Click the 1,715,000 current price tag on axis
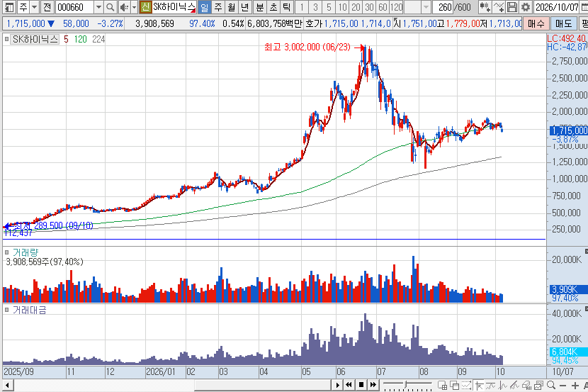The image size is (588, 392). click(568, 130)
